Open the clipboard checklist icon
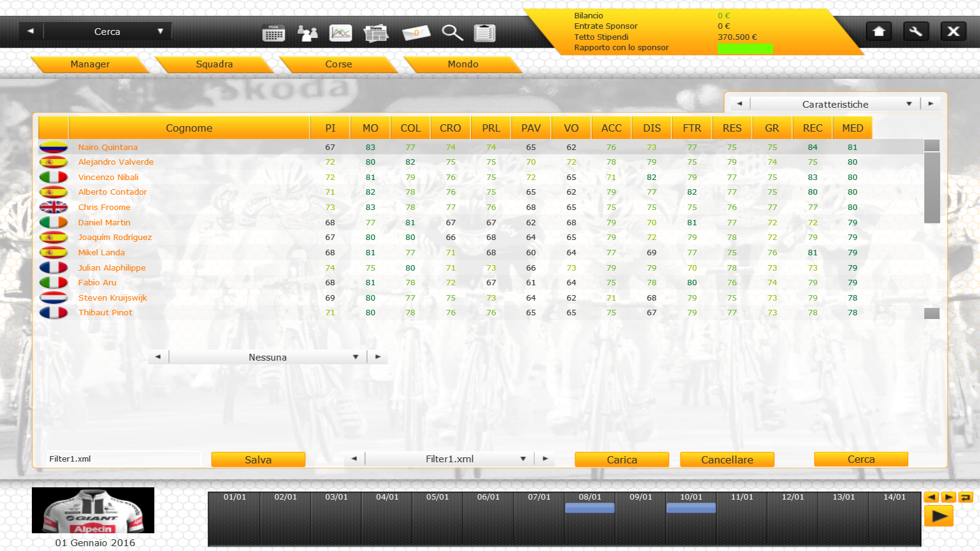The image size is (980, 551). coord(484,33)
